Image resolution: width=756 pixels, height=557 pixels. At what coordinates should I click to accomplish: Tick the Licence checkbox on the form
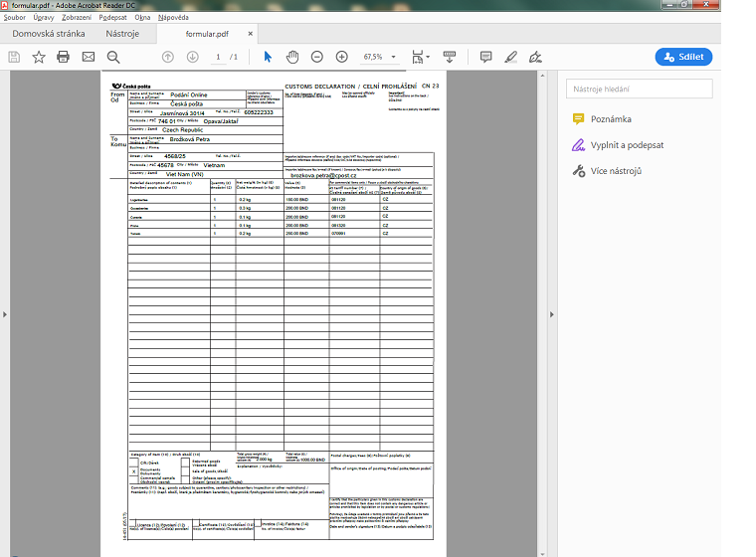(x=132, y=522)
